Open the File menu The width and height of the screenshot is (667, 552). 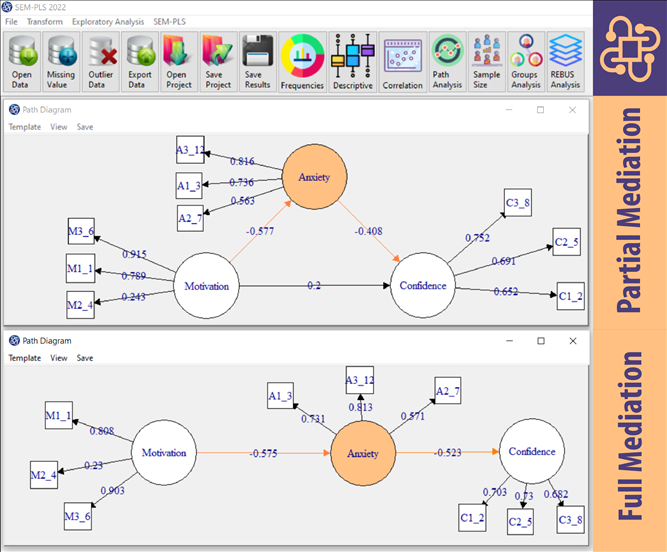tap(11, 22)
